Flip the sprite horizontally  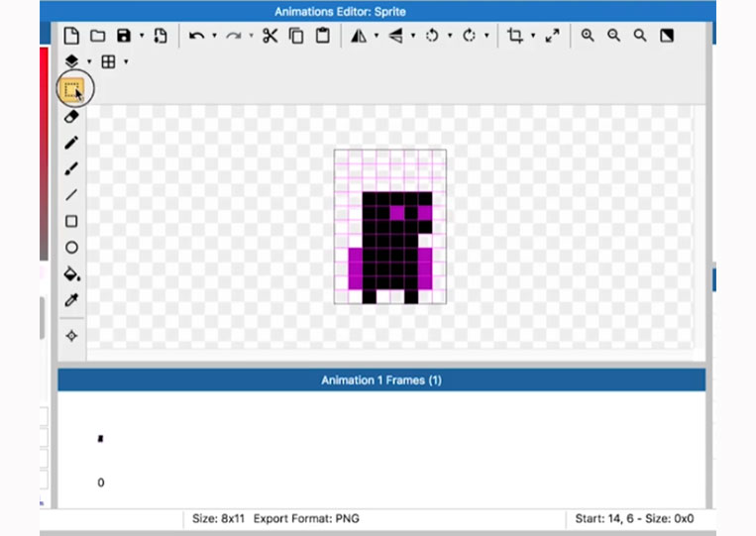pos(359,36)
